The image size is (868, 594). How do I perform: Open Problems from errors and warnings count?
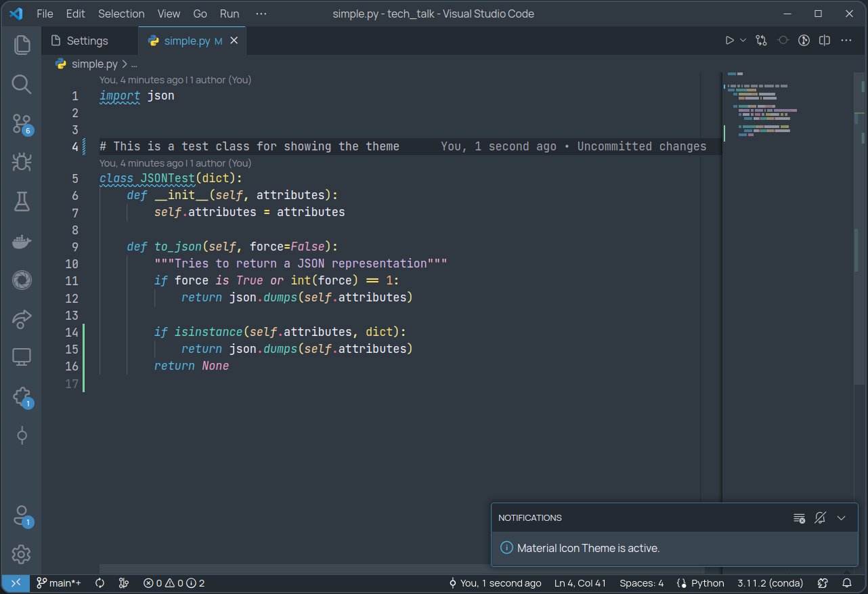(x=174, y=583)
